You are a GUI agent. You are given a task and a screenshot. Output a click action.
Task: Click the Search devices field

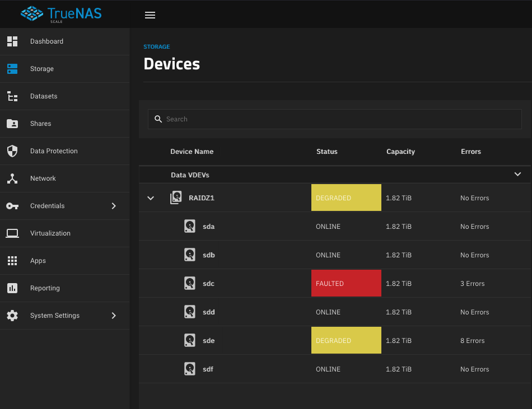(334, 119)
